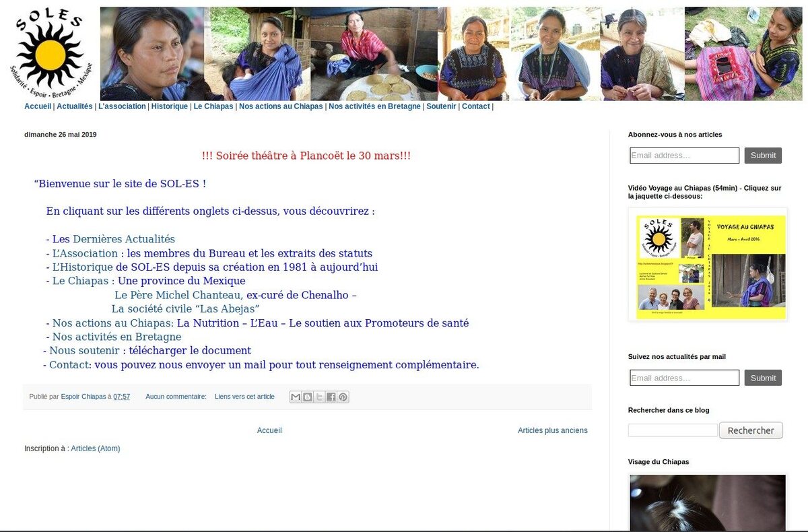
Task: Select Soutenir in the navigation bar
Action: [441, 106]
